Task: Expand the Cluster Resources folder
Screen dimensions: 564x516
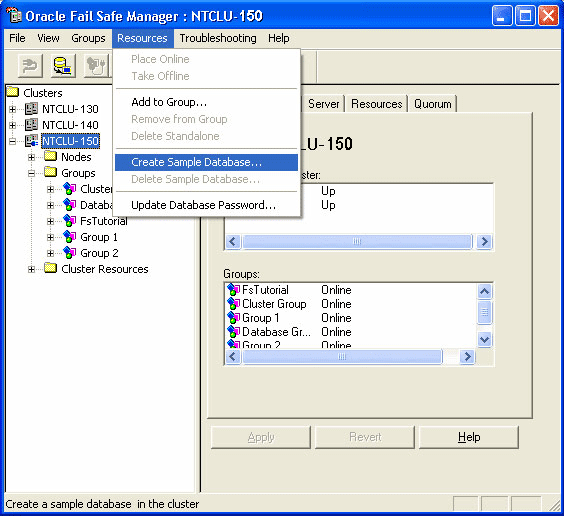Action: coord(32,269)
